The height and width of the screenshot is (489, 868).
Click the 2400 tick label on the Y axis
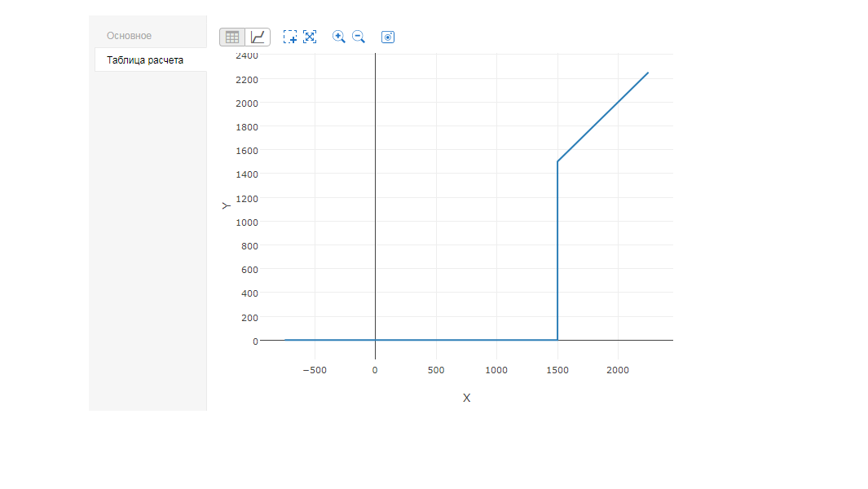(x=246, y=55)
